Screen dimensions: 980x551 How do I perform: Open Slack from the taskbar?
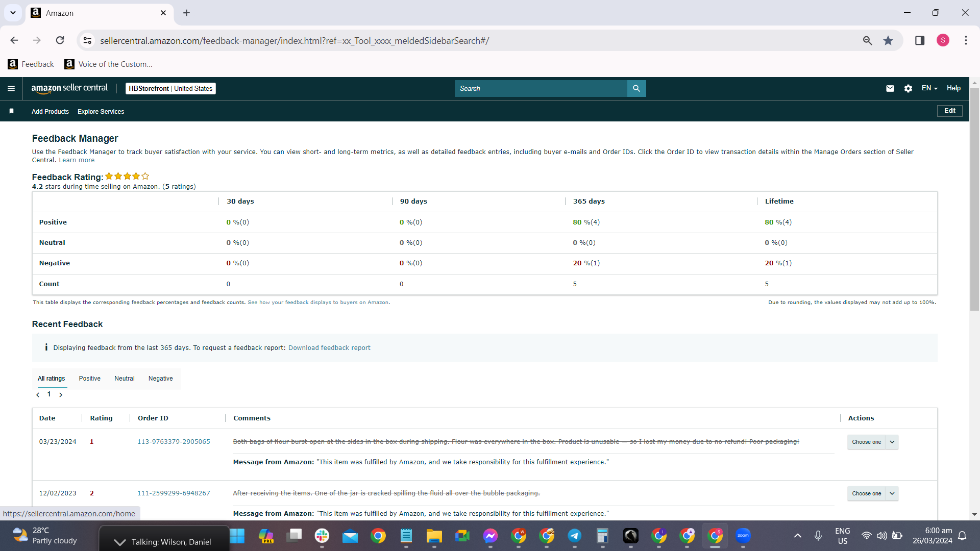322,536
